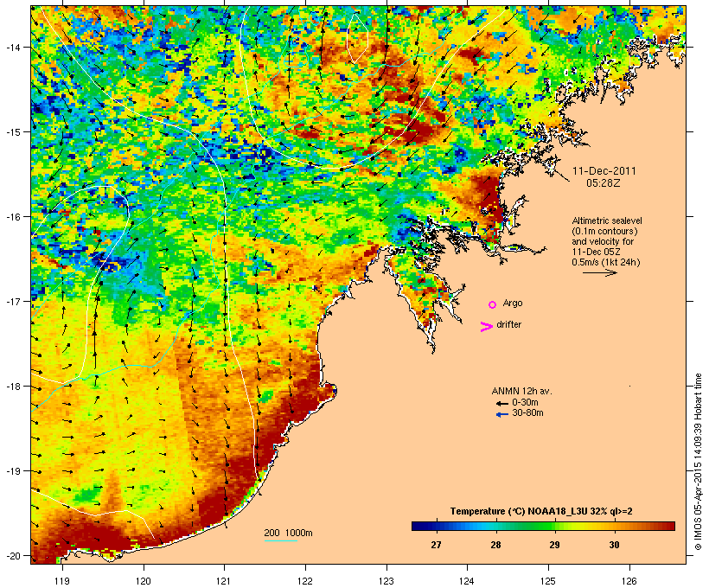
Task: Click the 'drifter' legend label
Action: 508,324
